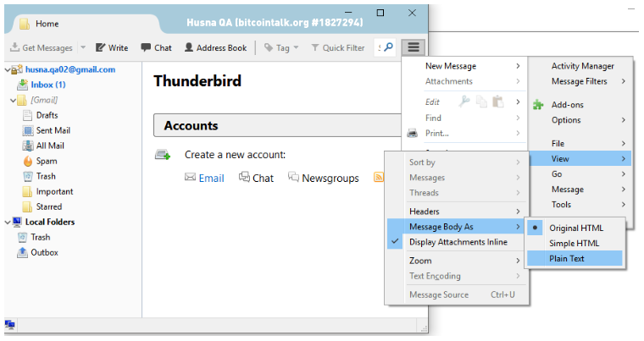Open the Messages submenu in View
Viewport: 644px width, 341px height.
point(457,178)
